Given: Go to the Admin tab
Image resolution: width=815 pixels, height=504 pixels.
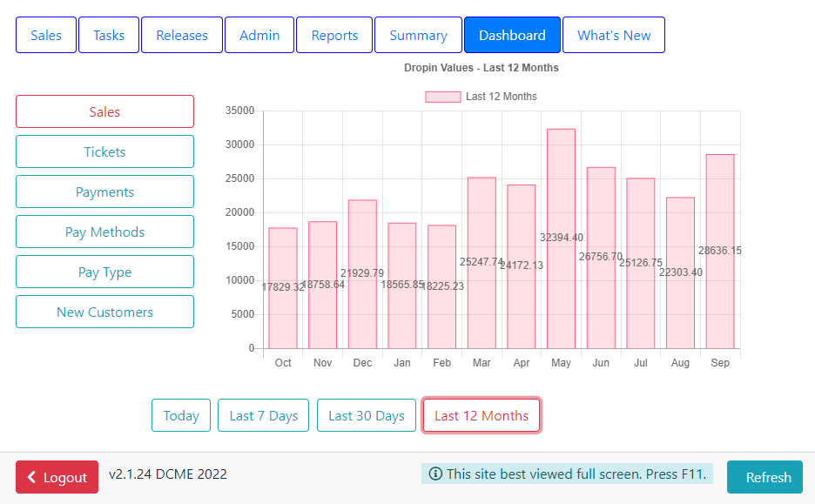Looking at the screenshot, I should (x=259, y=35).
